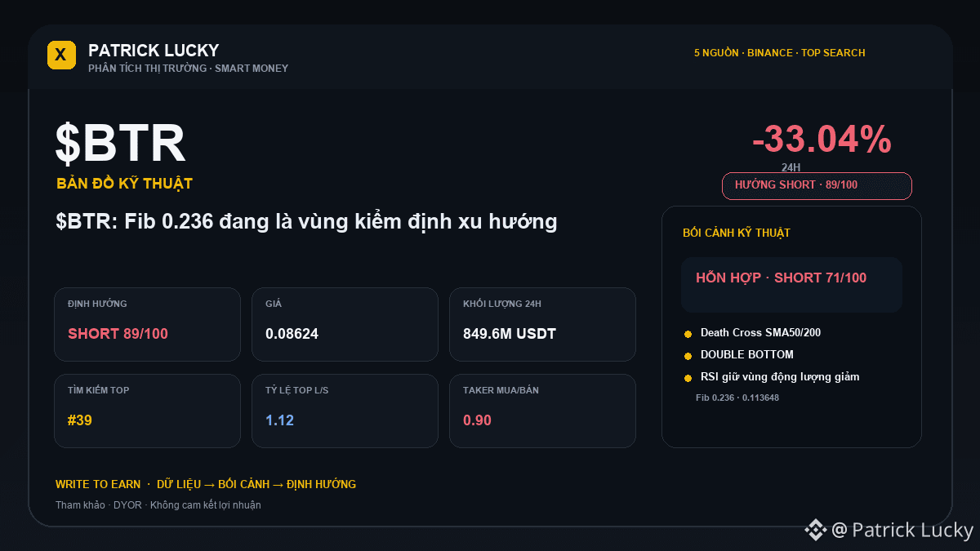Click the 5 NGUỒN · BINANCE · TOP SEARCH label
The image size is (980, 551).
click(779, 53)
